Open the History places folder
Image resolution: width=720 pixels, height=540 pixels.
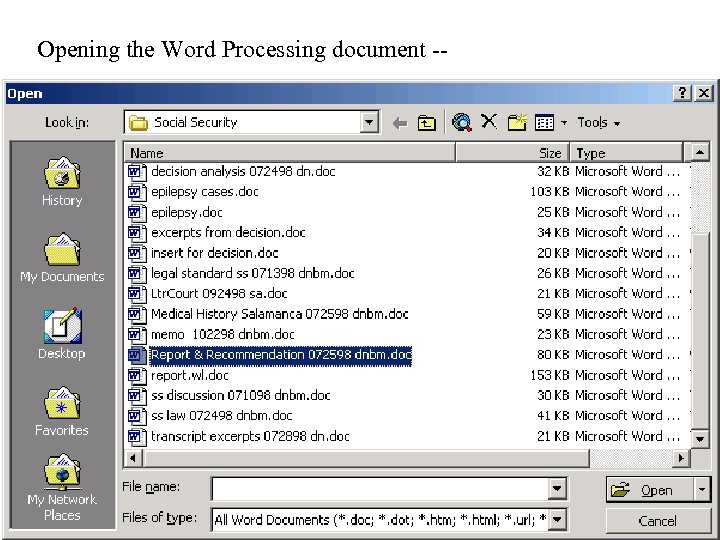[x=62, y=181]
